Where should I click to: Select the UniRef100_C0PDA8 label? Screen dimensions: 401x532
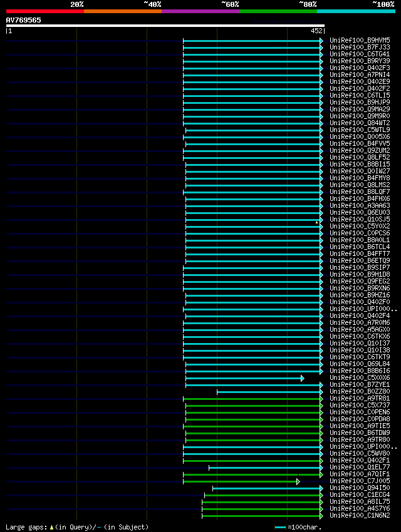360,419
